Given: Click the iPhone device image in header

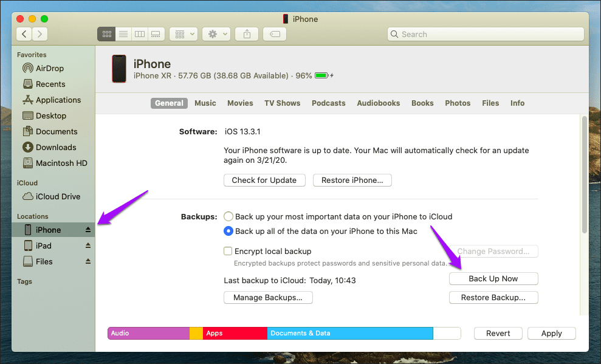Looking at the screenshot, I should coord(119,69).
